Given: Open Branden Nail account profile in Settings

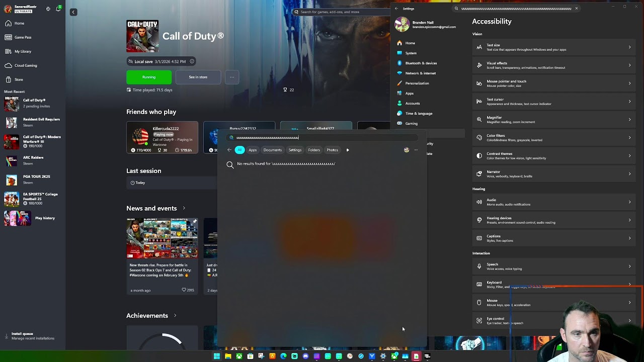Looking at the screenshot, I should pyautogui.click(x=426, y=24).
